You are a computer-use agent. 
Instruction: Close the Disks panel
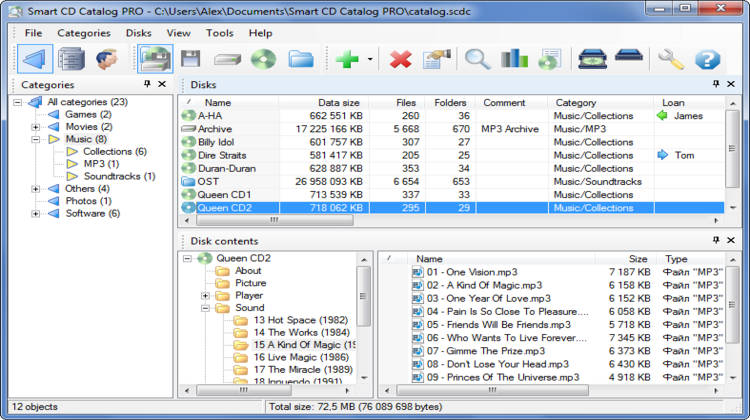pos(731,84)
